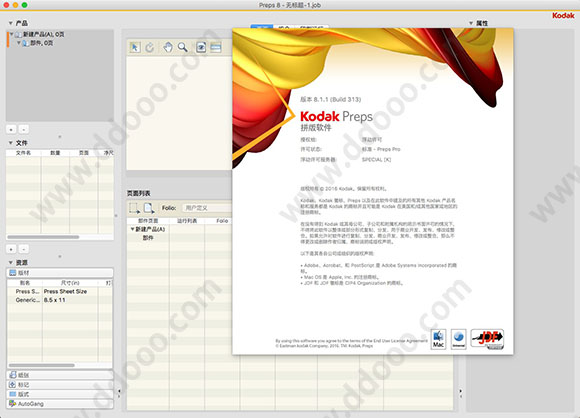580x418 pixels.
Task: Click 页面 column header in files table
Action: click(x=84, y=153)
